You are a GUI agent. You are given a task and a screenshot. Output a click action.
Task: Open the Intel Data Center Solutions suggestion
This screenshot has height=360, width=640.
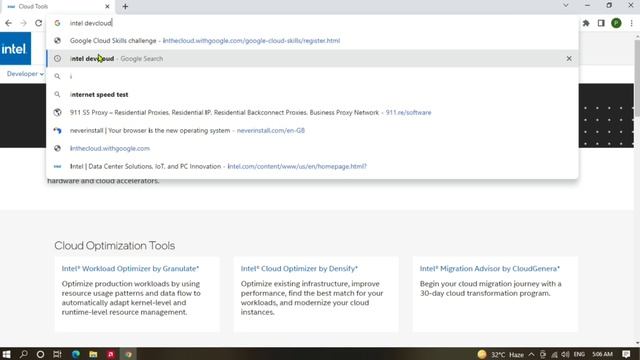[312, 167]
